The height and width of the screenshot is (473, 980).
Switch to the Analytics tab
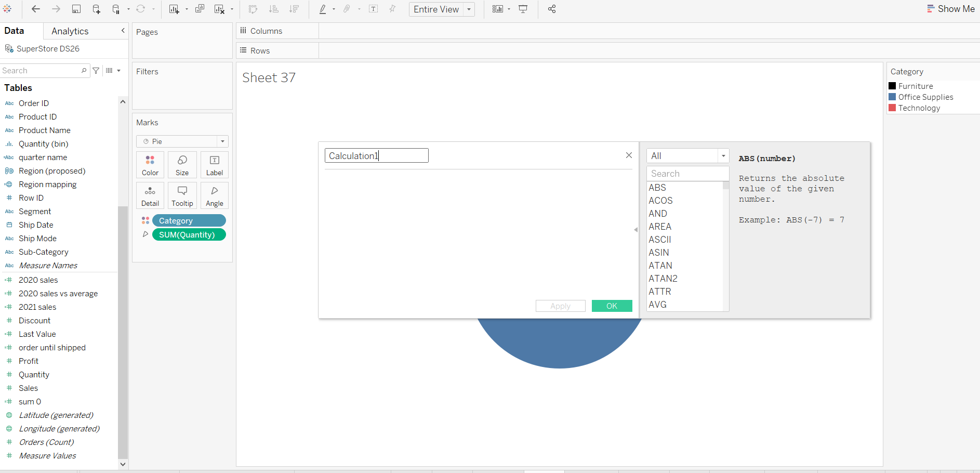pyautogui.click(x=70, y=31)
